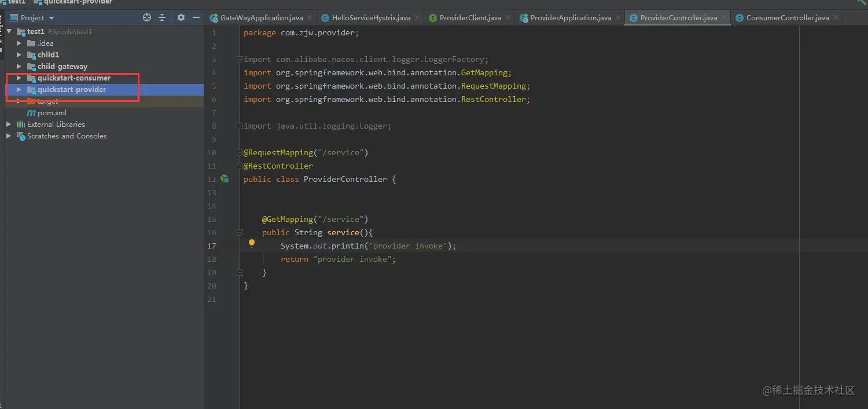Click the GateWayApplication tab's Spring class icon
The image size is (868, 409).
pyautogui.click(x=214, y=18)
